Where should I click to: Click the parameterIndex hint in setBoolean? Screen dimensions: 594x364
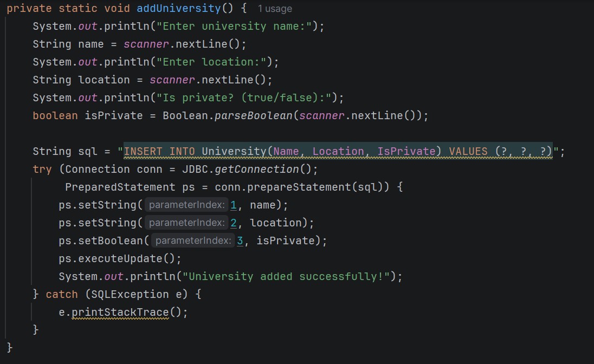(x=193, y=240)
